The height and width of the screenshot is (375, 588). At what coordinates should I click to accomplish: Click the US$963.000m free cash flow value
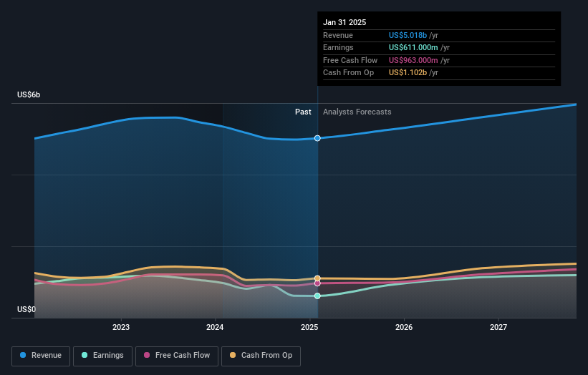(413, 60)
